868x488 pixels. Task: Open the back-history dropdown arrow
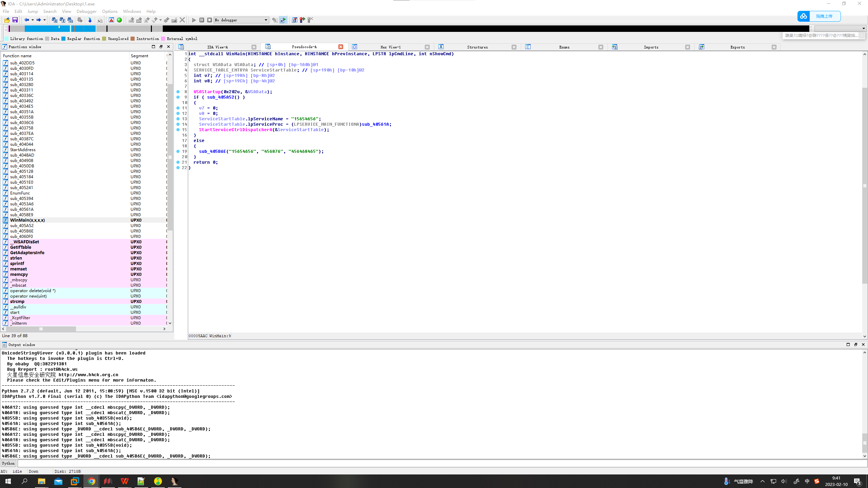click(x=33, y=20)
